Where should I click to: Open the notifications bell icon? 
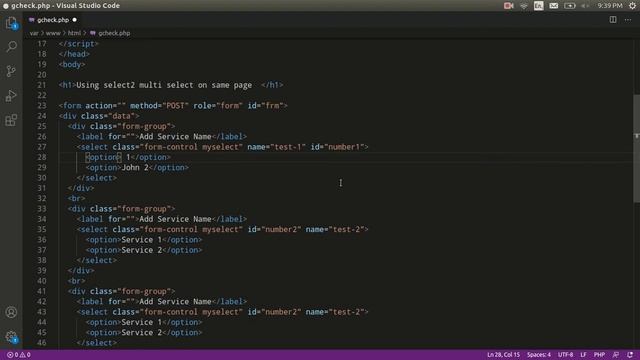tap(630, 355)
